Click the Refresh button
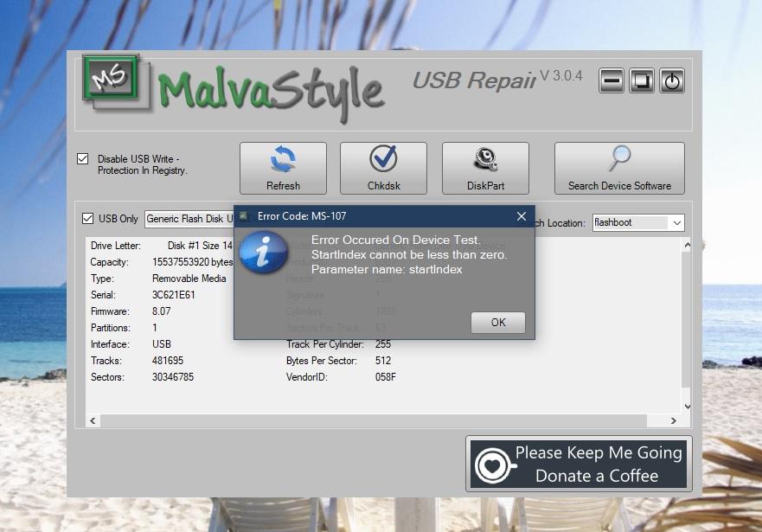 283,168
